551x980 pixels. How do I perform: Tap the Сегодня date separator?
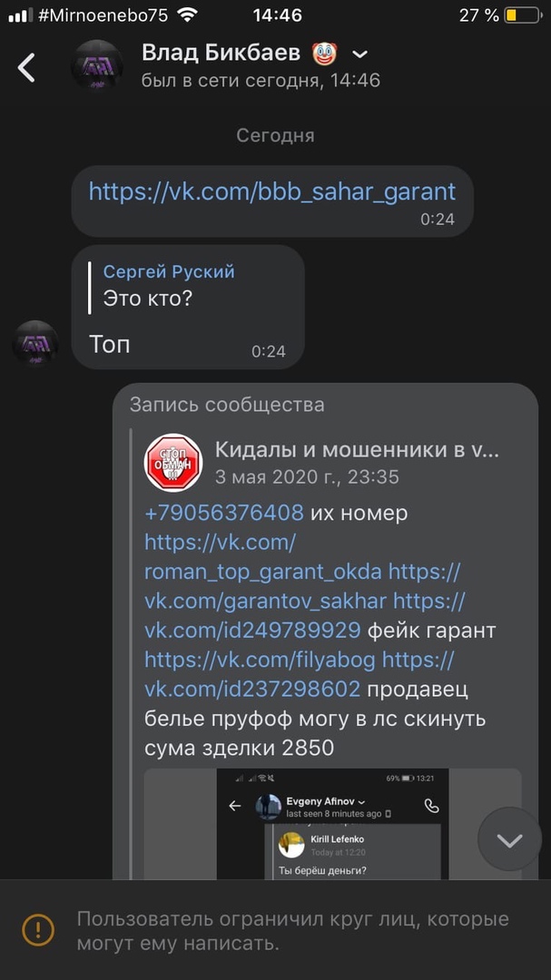point(275,135)
